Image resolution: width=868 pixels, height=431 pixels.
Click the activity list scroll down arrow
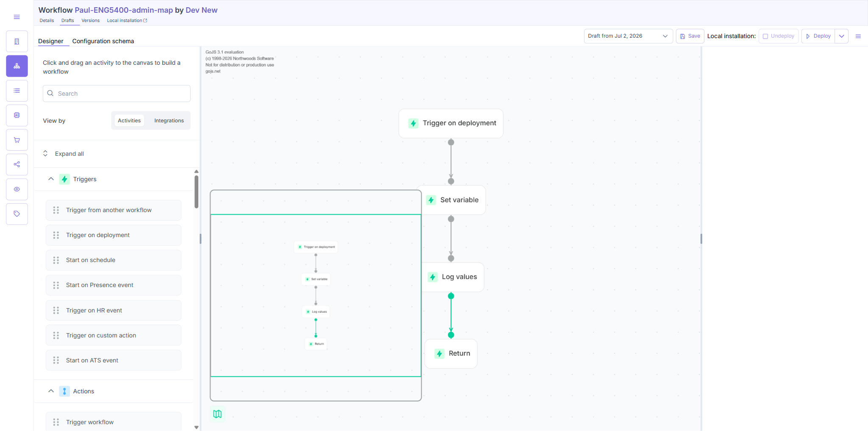(x=197, y=428)
